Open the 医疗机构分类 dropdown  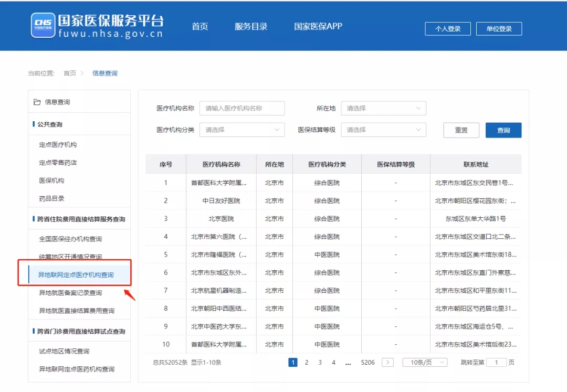(x=242, y=130)
